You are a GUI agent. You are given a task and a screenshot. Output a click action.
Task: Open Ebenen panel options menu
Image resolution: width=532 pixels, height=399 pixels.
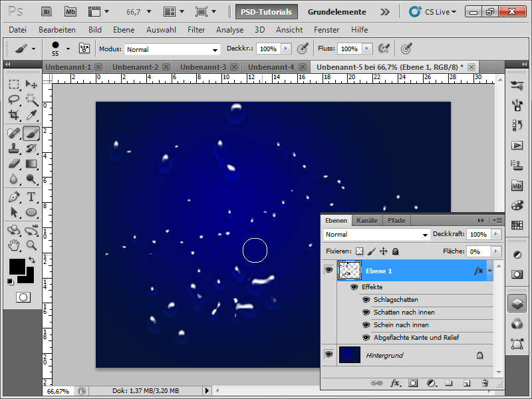(x=497, y=221)
